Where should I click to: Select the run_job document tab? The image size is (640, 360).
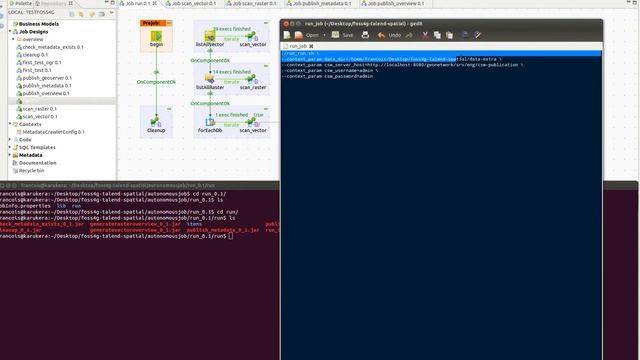coord(298,46)
